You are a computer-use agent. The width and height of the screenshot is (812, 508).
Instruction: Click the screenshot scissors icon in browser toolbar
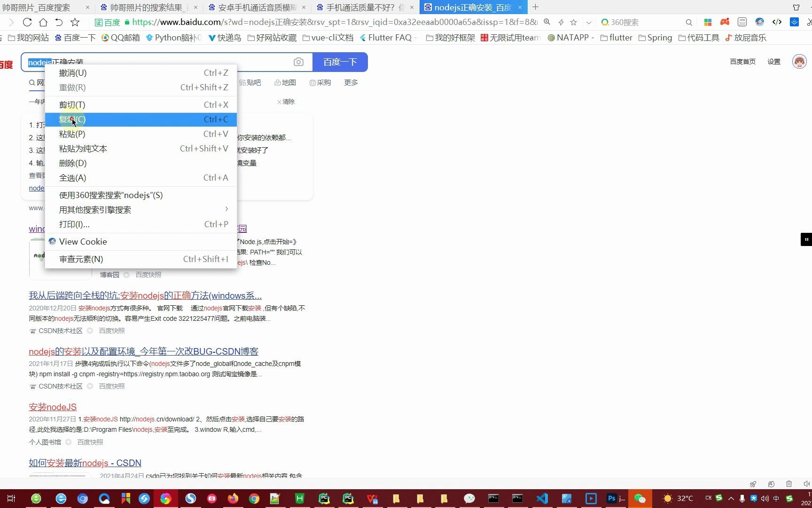809,22
